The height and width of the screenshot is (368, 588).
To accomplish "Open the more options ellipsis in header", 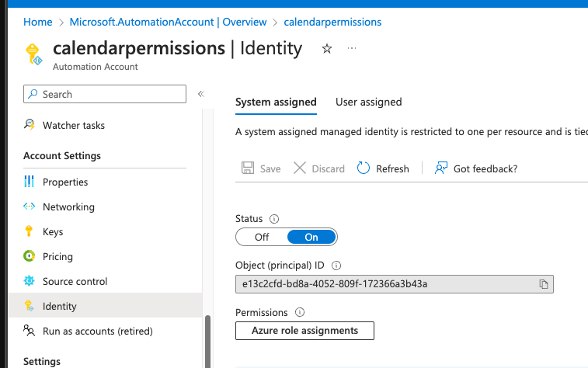I will (x=352, y=48).
